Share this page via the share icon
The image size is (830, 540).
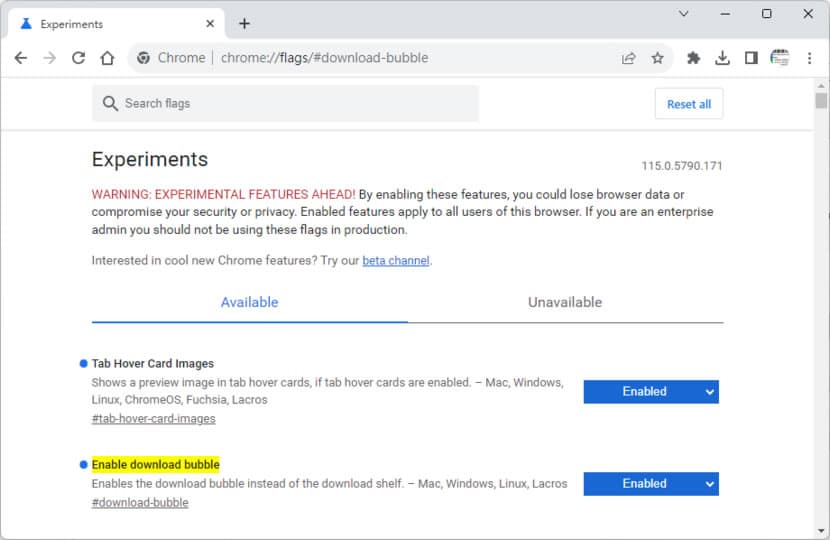(628, 58)
